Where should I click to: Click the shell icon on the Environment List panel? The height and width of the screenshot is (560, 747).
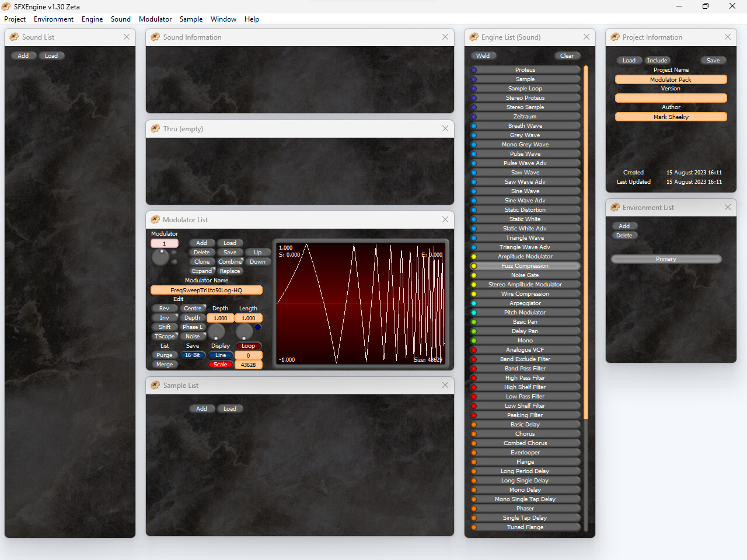615,207
